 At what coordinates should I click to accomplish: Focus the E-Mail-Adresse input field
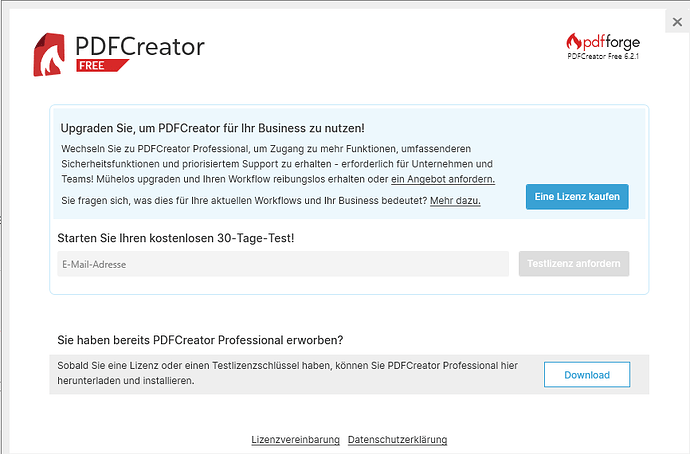coord(282,264)
